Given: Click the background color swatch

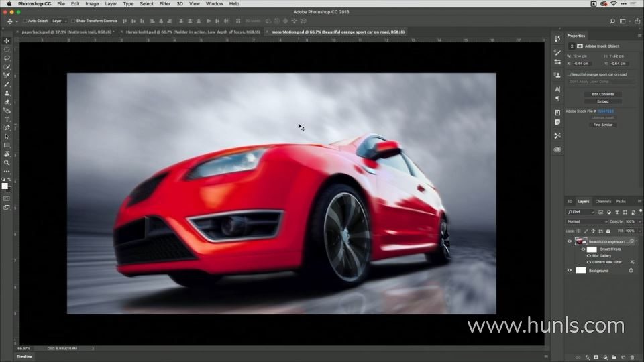Looking at the screenshot, I should (x=9, y=190).
